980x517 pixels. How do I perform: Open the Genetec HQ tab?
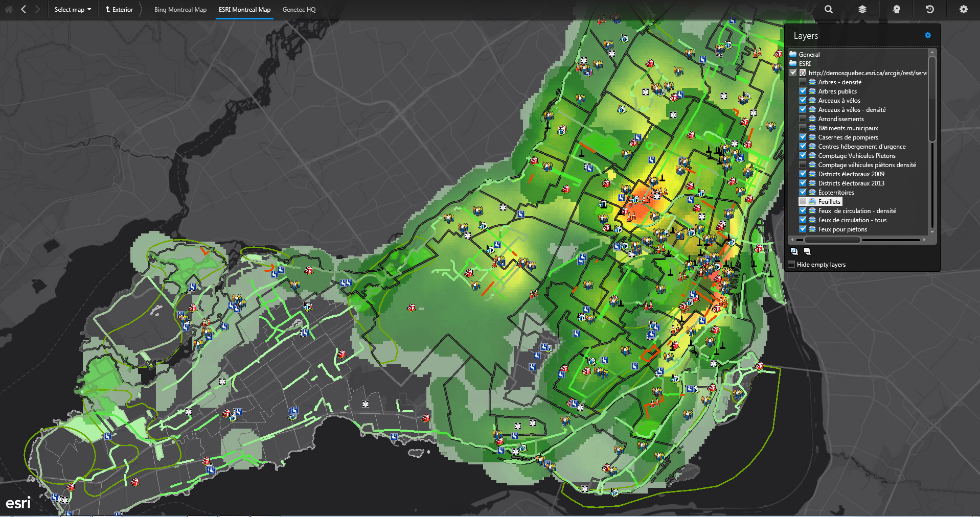point(299,9)
